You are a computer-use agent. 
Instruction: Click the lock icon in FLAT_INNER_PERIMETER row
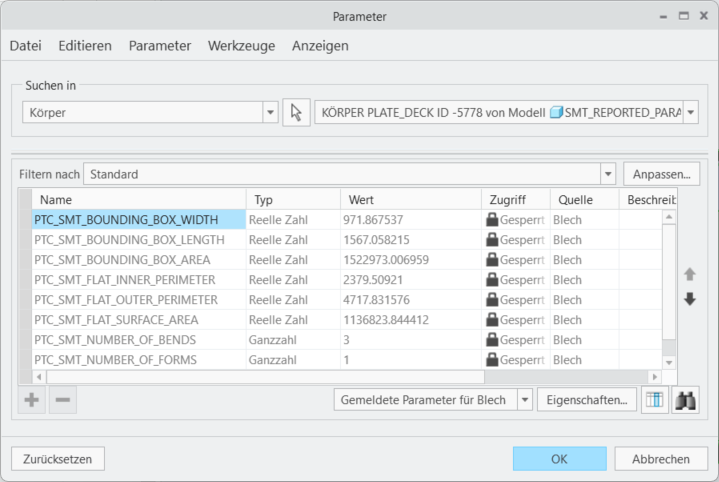(492, 279)
